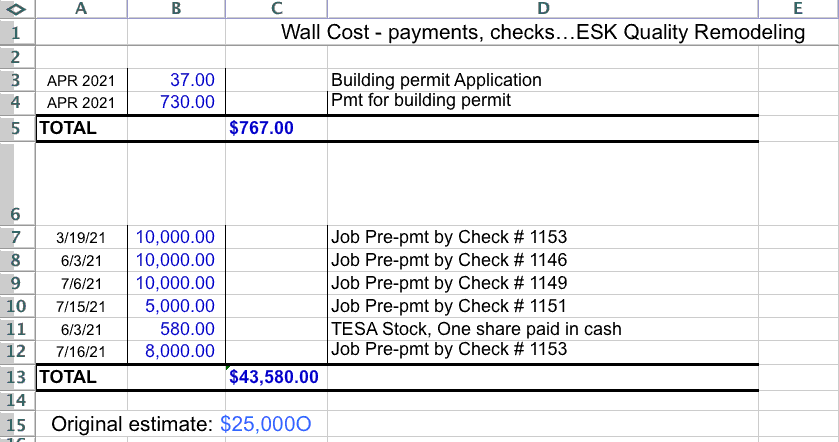Click the select-all corner button
This screenshot has width=839, height=442.
coord(17,9)
